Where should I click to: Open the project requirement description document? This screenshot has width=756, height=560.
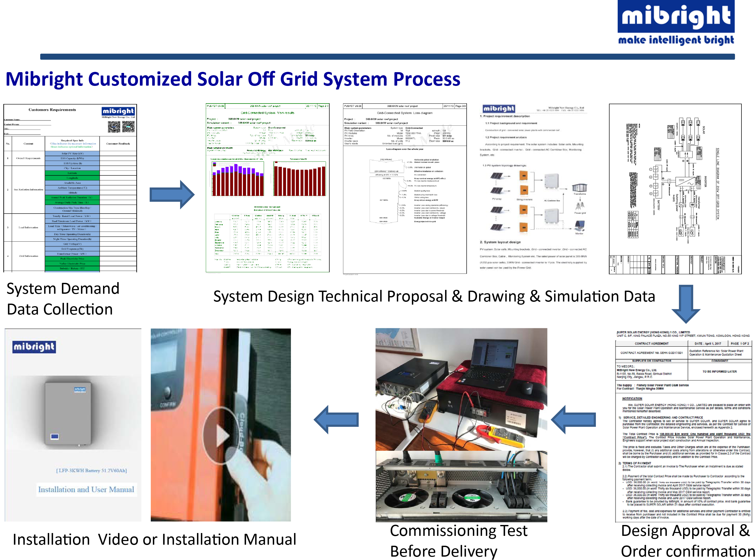tap(533, 187)
